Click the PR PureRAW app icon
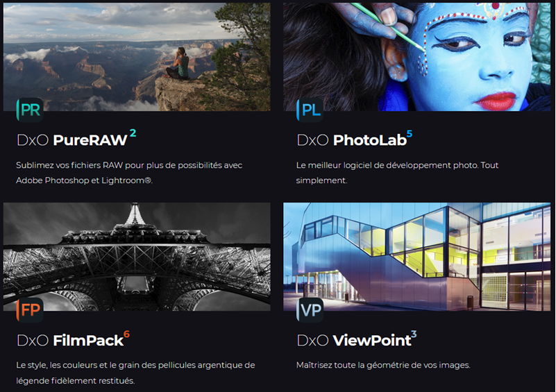Viewport: 556px width, 392px height. click(30, 110)
